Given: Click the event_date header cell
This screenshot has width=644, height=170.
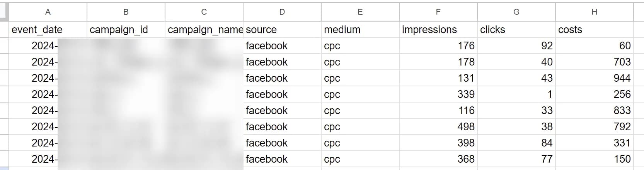Looking at the screenshot, I should coord(48,30).
